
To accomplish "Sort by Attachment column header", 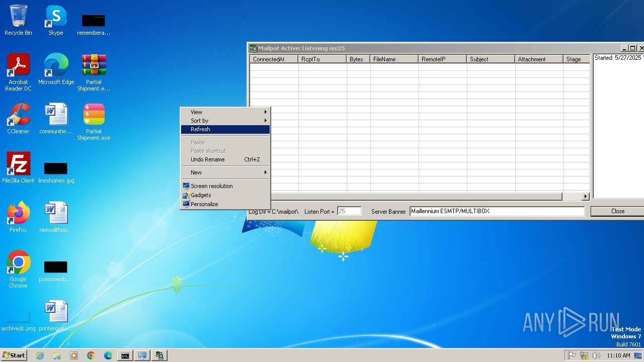I will click(539, 59).
